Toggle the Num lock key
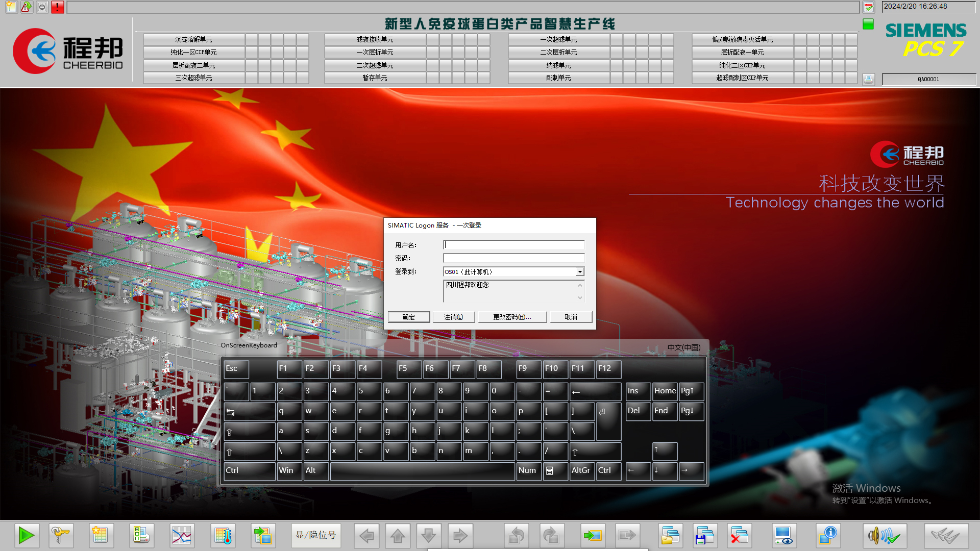The width and height of the screenshot is (980, 551). (528, 470)
